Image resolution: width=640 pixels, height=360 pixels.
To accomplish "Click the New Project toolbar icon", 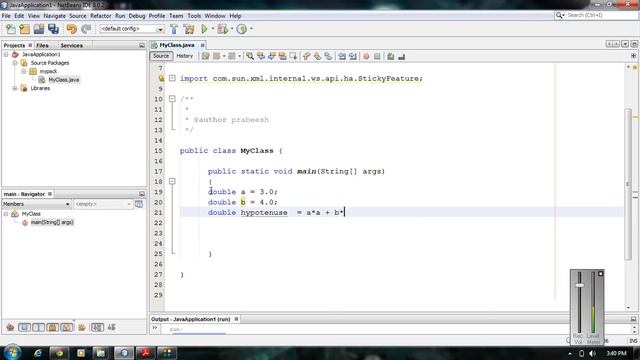I will pos(24,29).
